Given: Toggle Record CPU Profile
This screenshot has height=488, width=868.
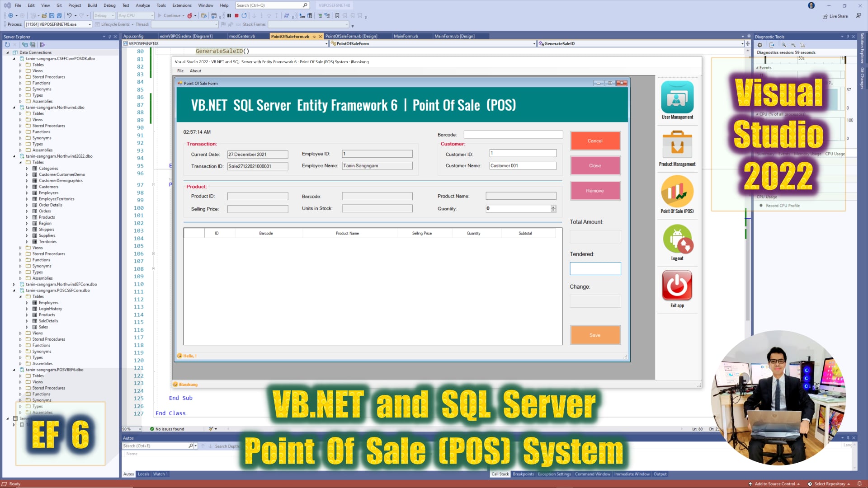Looking at the screenshot, I should [780, 206].
